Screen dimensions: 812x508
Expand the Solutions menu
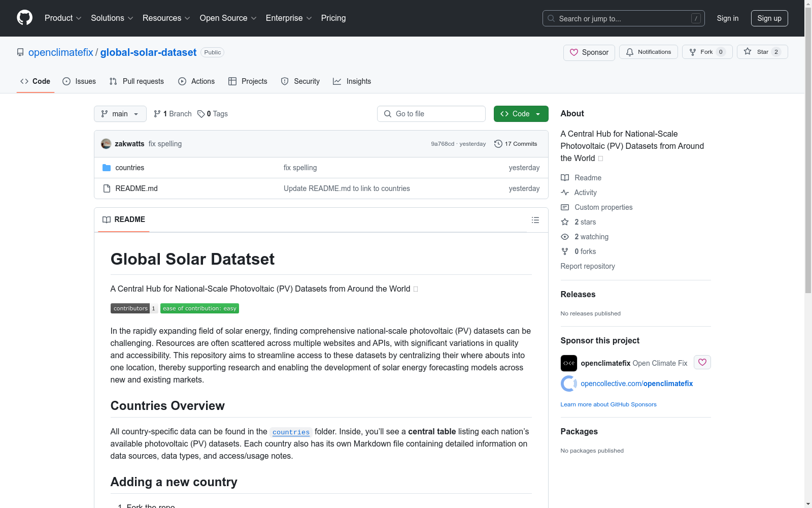[112, 18]
